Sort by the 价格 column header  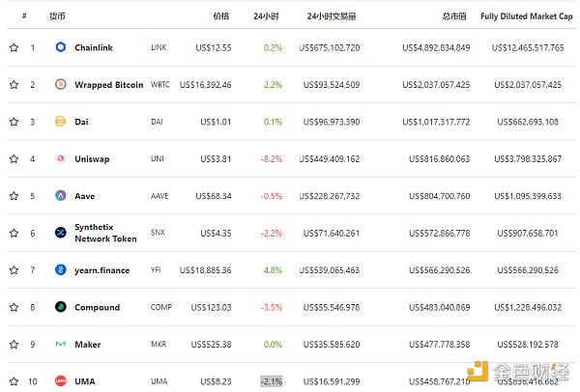pos(220,16)
